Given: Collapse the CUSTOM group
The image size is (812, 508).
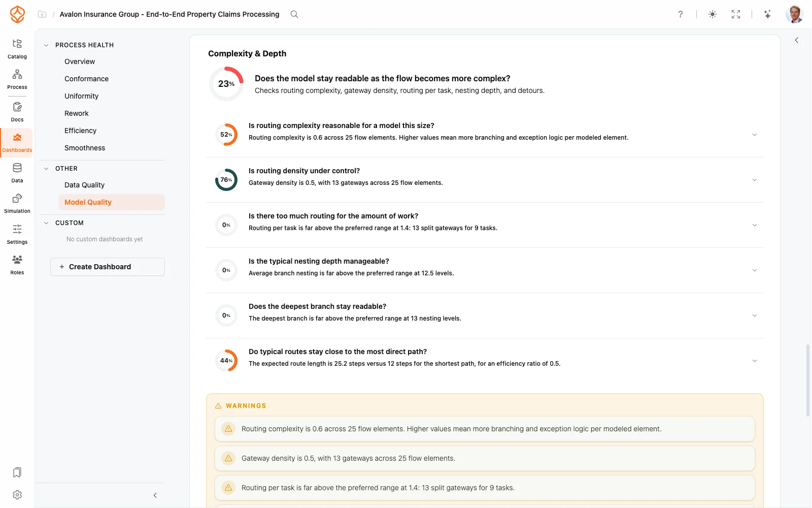Looking at the screenshot, I should pos(46,223).
